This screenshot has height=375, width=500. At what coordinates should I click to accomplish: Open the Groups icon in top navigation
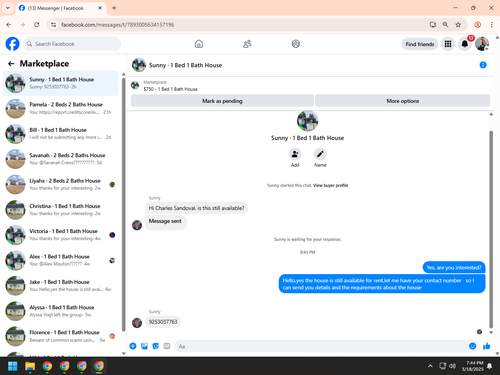296,44
